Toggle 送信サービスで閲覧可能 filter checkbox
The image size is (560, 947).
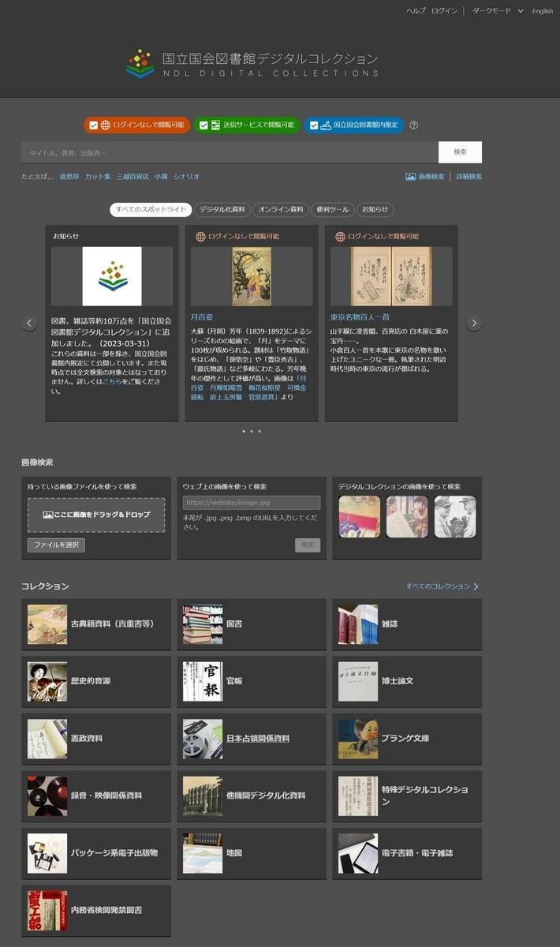pos(203,125)
